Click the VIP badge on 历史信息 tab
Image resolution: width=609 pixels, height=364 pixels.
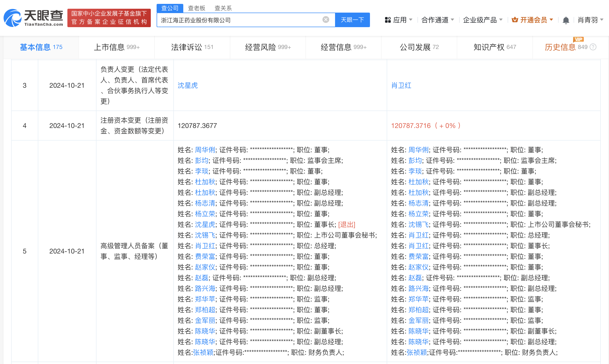579,40
